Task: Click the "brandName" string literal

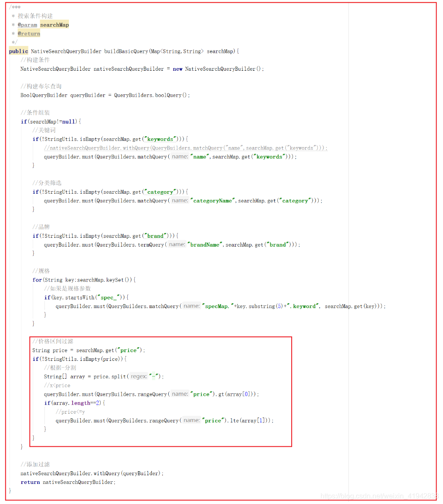Action: click(x=204, y=245)
